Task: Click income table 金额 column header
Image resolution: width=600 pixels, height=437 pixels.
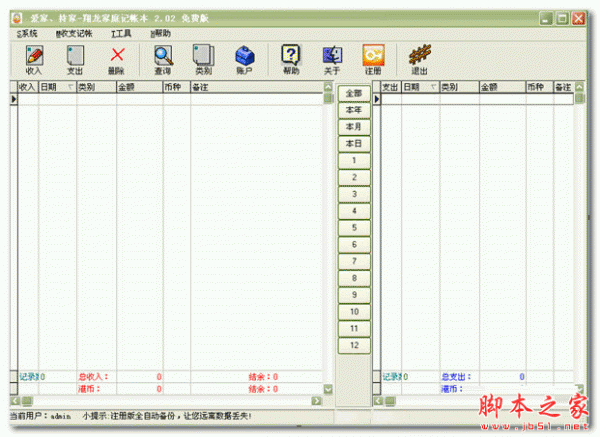Action: click(x=140, y=87)
